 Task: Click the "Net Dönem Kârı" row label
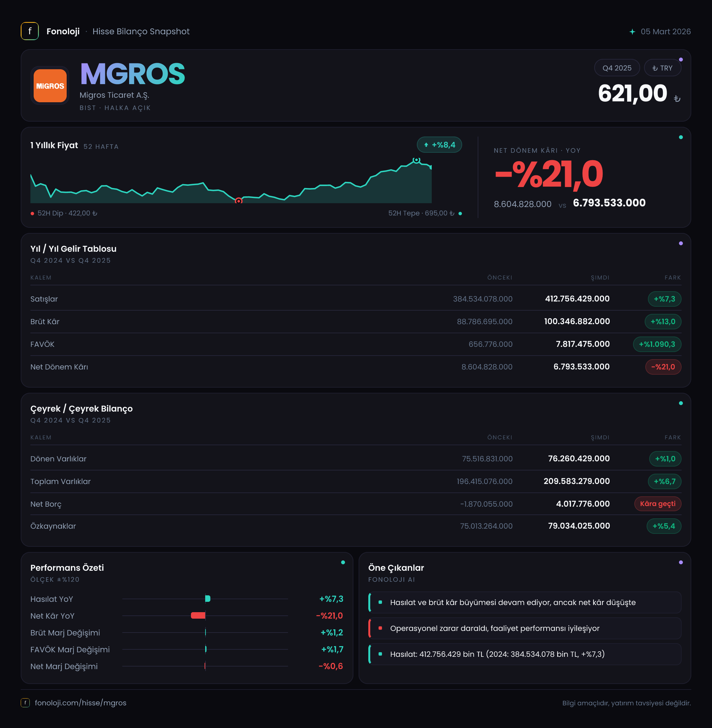pos(59,367)
